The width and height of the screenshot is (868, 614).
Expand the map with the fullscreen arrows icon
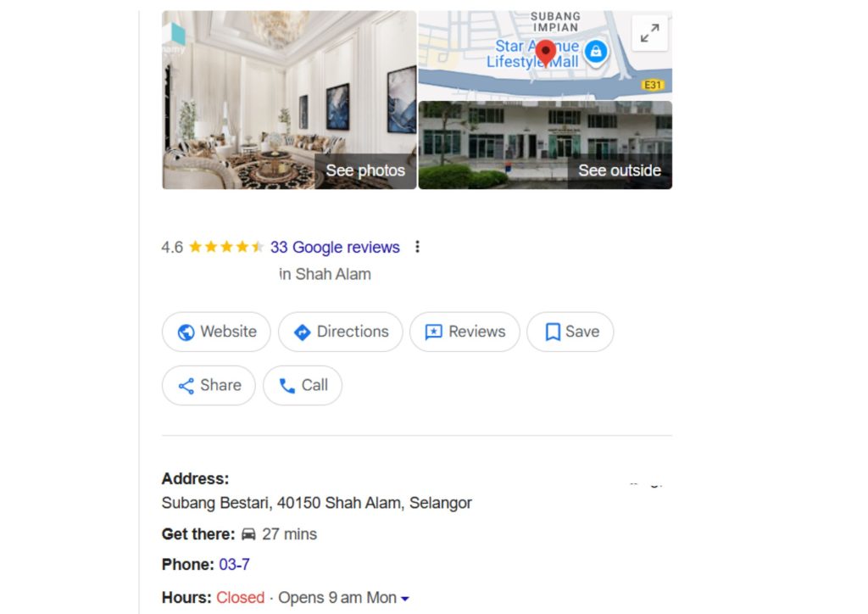(x=649, y=33)
